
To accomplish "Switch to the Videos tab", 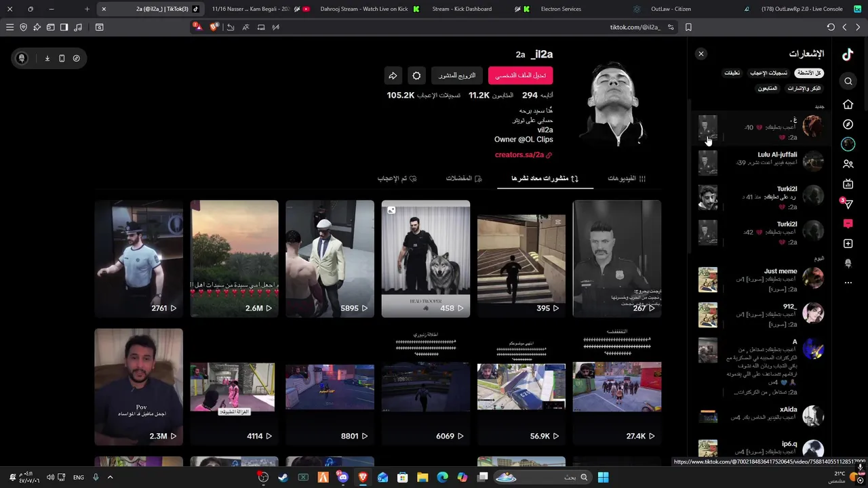I will point(627,178).
